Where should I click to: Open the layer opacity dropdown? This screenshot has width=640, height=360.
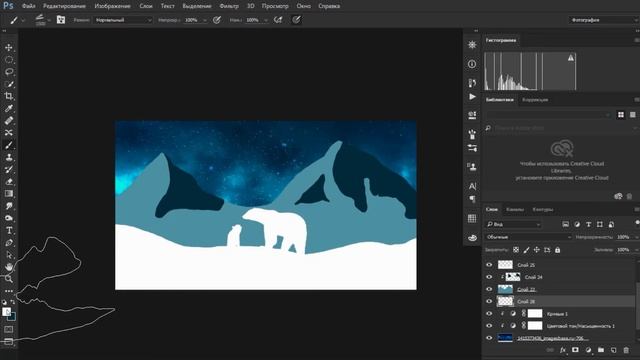pyautogui.click(x=636, y=237)
